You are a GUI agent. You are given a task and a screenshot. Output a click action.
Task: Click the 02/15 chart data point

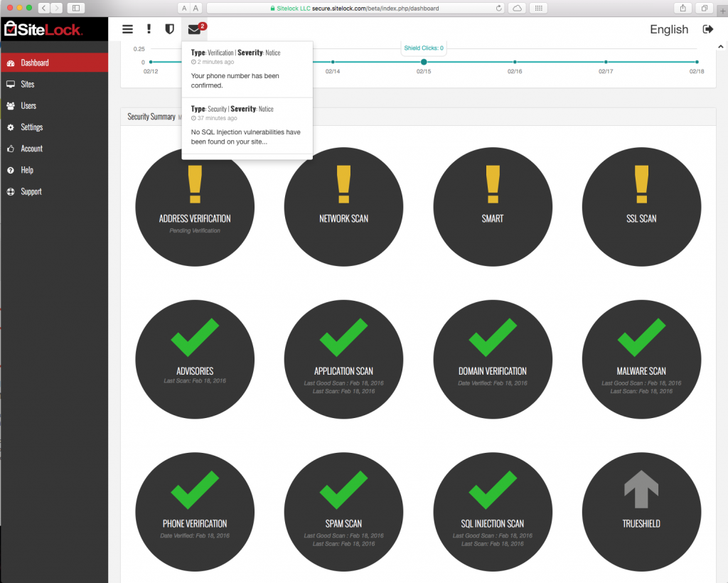pyautogui.click(x=424, y=62)
